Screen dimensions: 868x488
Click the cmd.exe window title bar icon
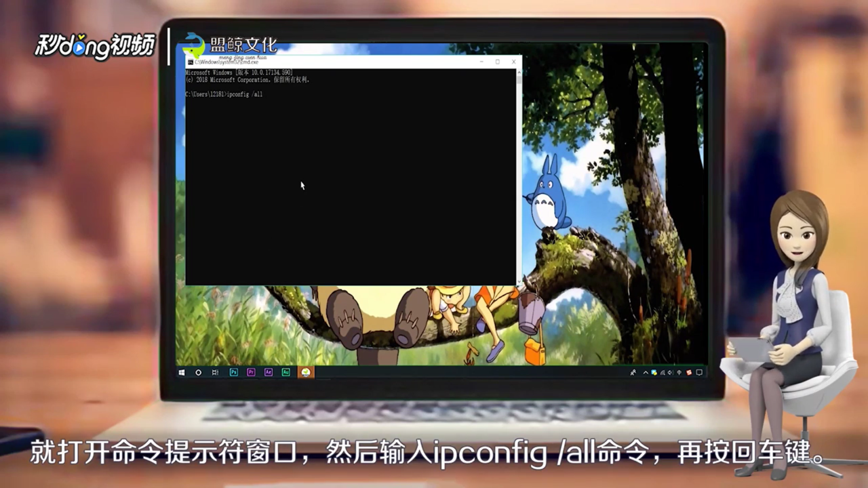coord(191,62)
